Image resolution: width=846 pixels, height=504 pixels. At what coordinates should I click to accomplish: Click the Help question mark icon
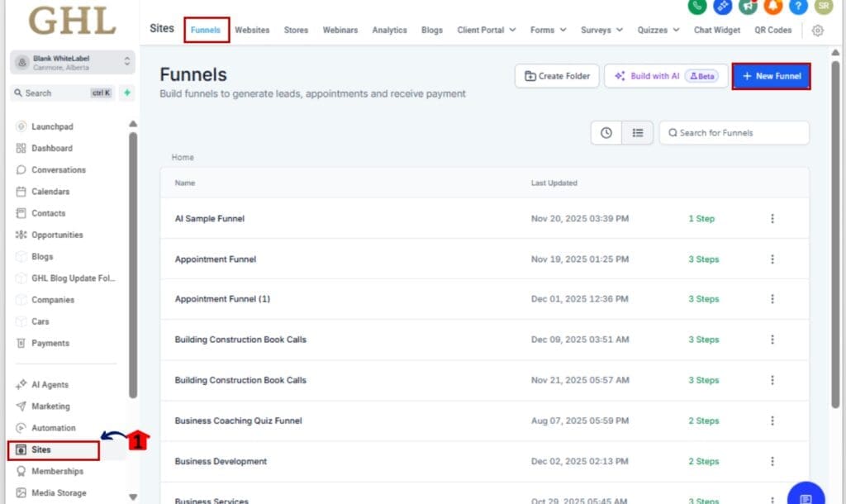click(796, 8)
